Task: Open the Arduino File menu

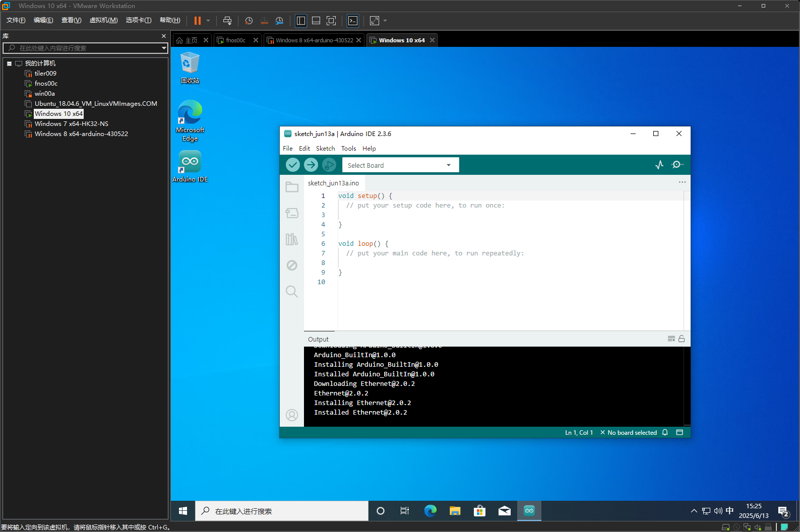Action: click(288, 148)
